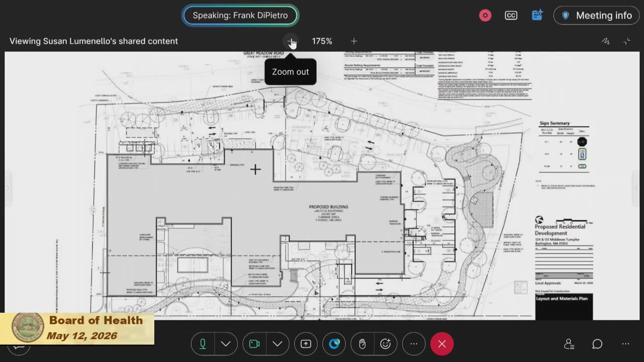Click the Proposed Building label on plan
Screen dimensions: 644x362
(x=329, y=207)
